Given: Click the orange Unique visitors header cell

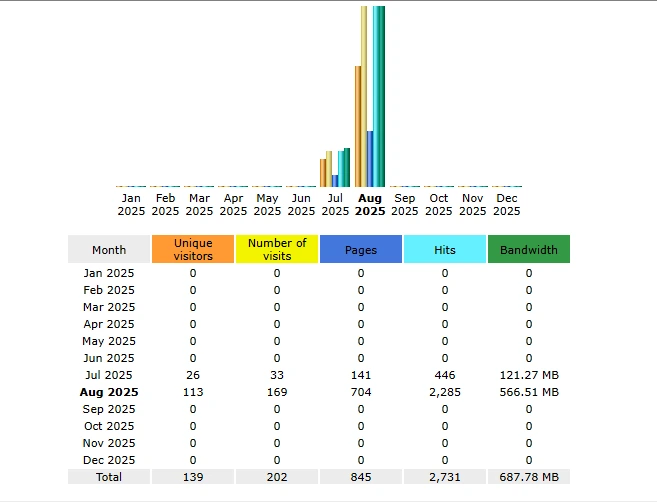Looking at the screenshot, I should [x=193, y=249].
